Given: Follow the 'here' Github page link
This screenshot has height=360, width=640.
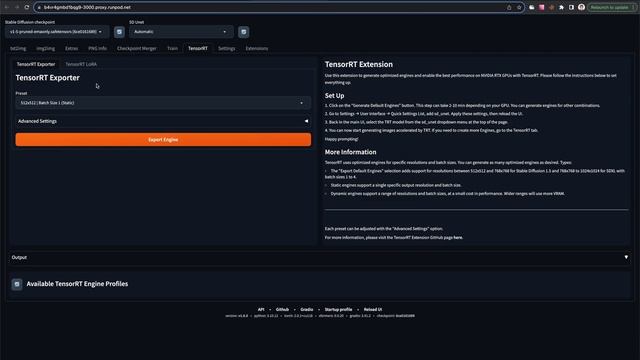Looking at the screenshot, I should [458, 238].
